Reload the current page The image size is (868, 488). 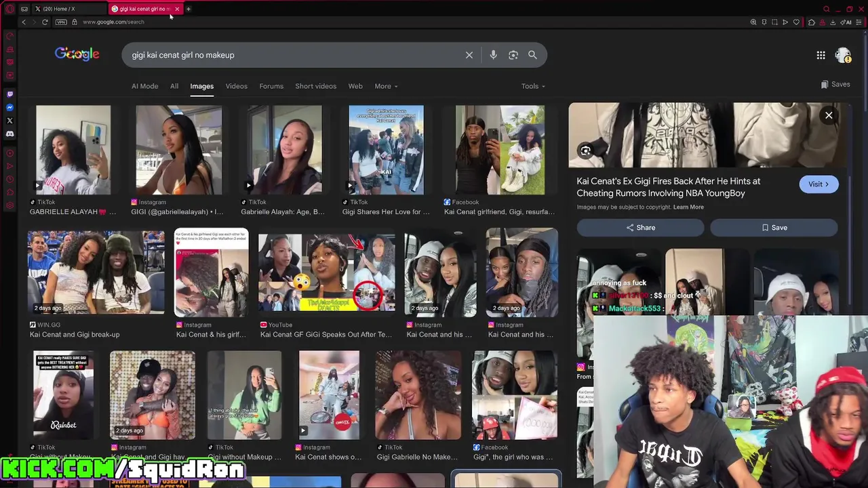tap(45, 22)
